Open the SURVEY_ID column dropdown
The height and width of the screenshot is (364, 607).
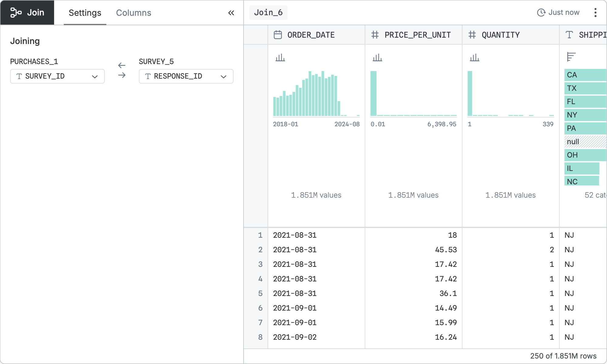tap(57, 76)
